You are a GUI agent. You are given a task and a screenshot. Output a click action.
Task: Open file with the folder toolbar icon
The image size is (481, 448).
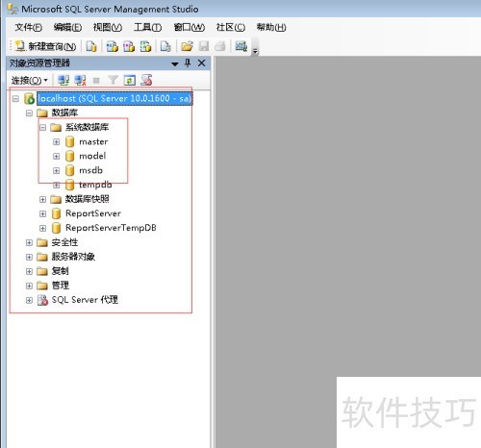[x=187, y=46]
